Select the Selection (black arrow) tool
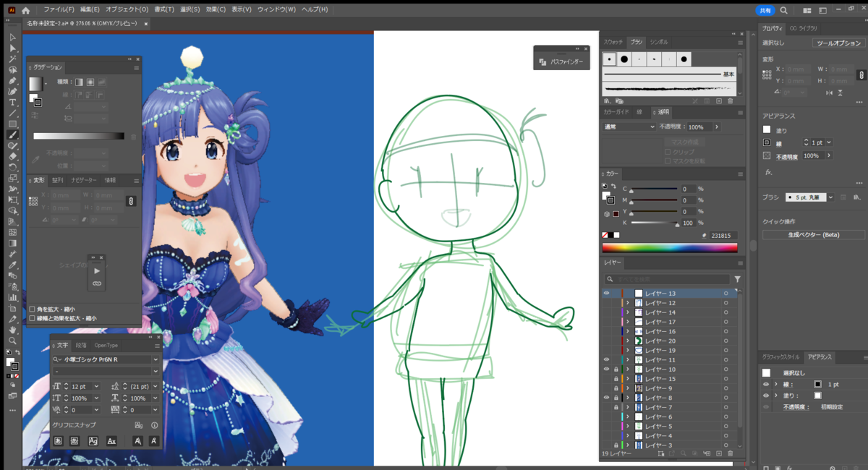Image resolution: width=868 pixels, height=470 pixels. [x=13, y=38]
